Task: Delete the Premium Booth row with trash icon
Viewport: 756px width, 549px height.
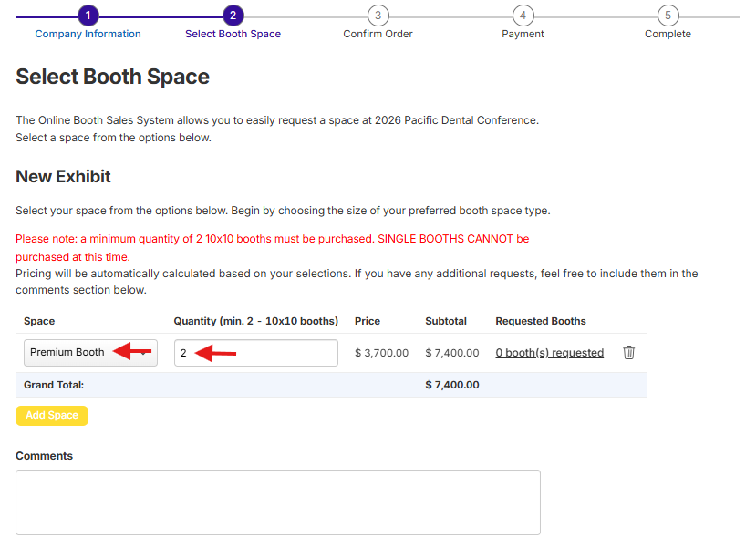Action: [x=628, y=352]
